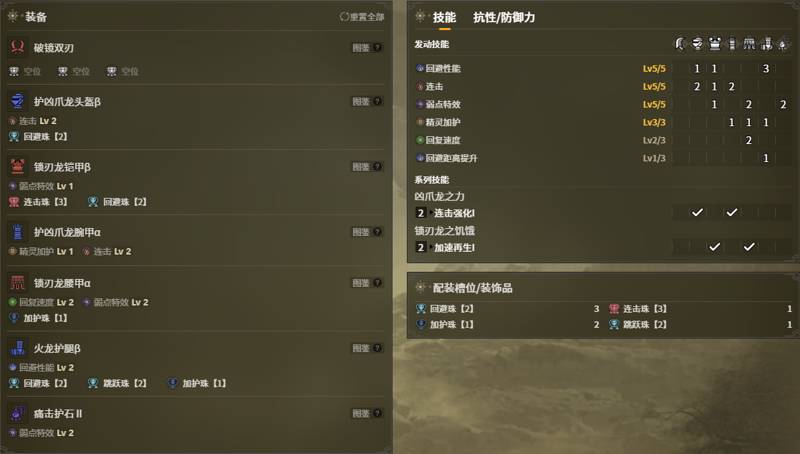The height and width of the screenshot is (454, 800).
Task: Click the charm column icon in skill table
Action: [x=783, y=44]
